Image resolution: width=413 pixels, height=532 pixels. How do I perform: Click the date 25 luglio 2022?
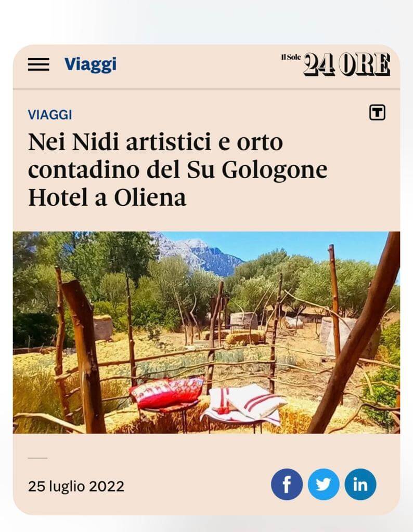coord(76,486)
